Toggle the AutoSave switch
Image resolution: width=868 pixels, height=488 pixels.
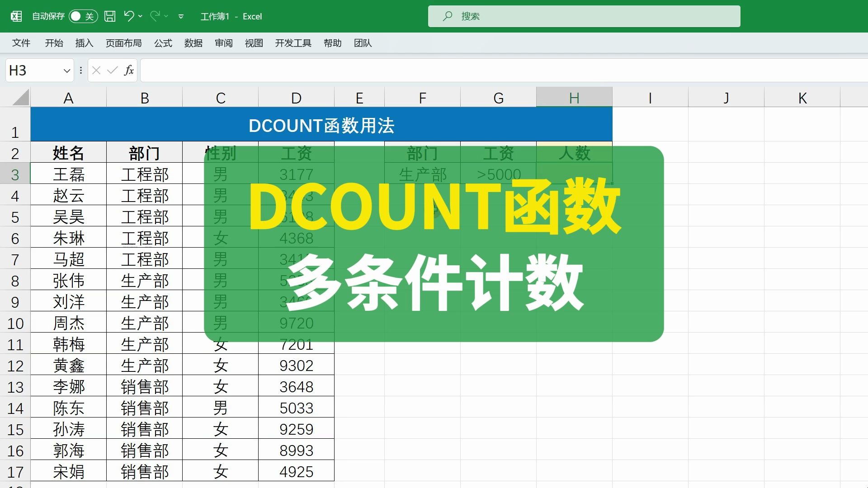[x=83, y=16]
